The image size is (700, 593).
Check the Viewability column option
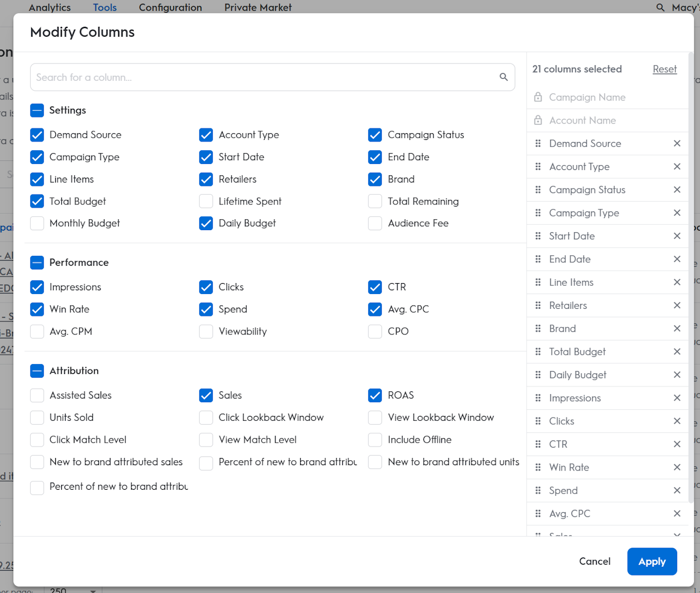[206, 331]
